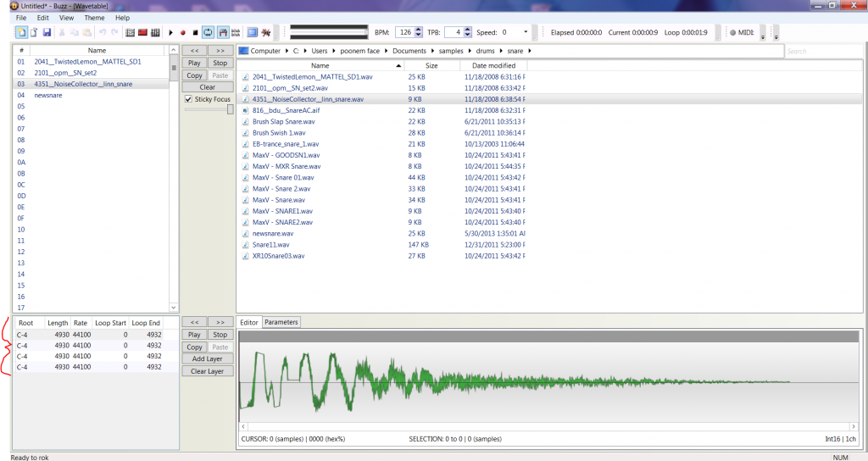
Task: Increase BPM with the up stepper
Action: tap(419, 30)
